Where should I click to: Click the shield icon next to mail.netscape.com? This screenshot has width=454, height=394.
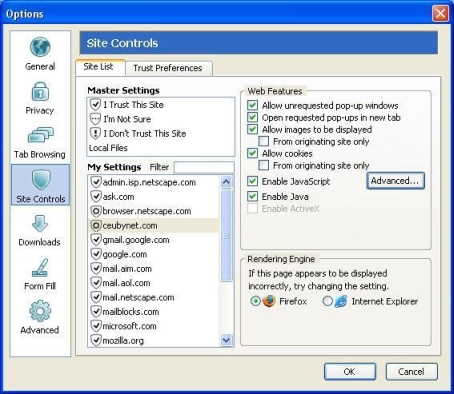(96, 297)
